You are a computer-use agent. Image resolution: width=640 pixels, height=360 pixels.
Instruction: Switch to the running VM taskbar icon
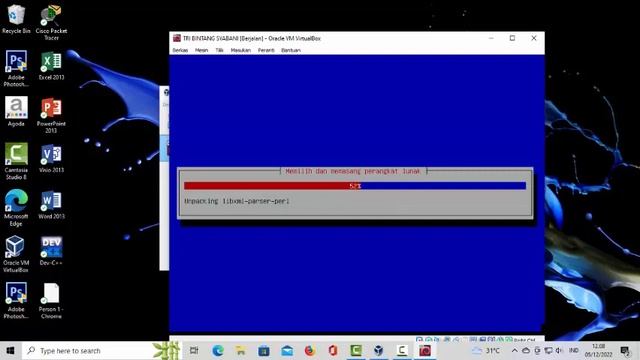[x=425, y=351]
